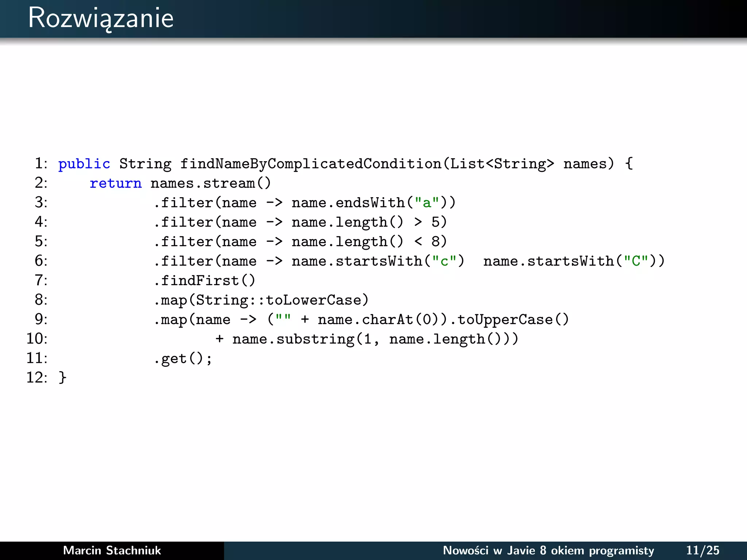Click footer title "Nowości w Javie 8 okiem programisty"

pyautogui.click(x=548, y=551)
